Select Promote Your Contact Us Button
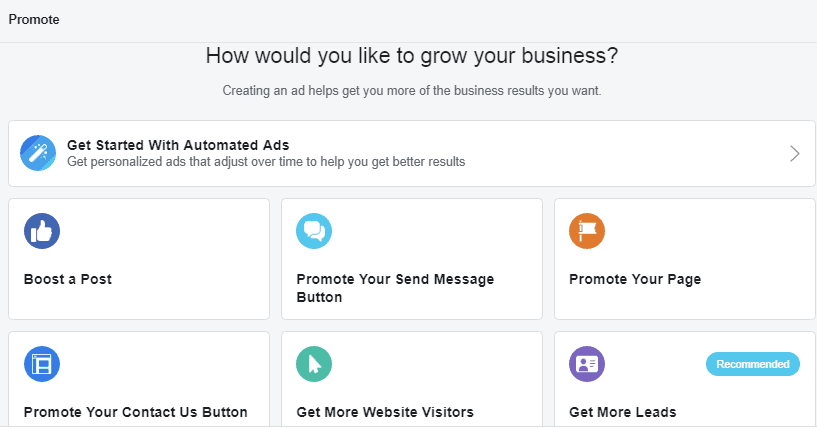Viewport: 817px width, 429px height. [x=135, y=412]
